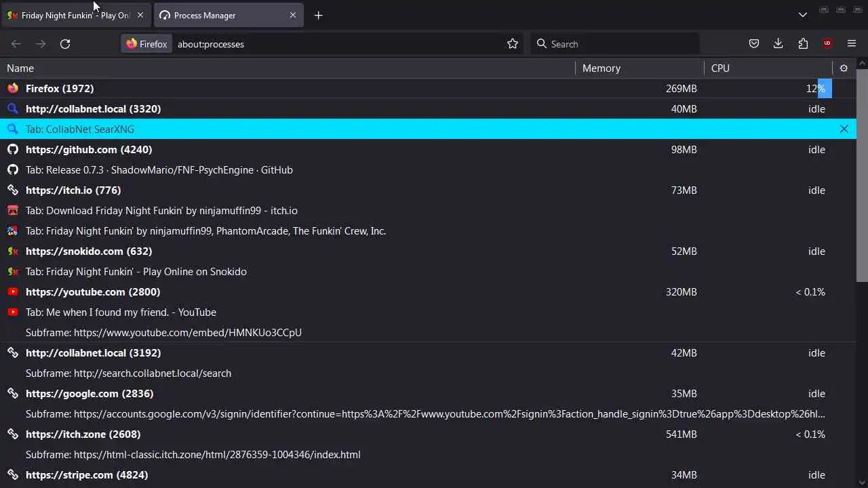Screen dimensions: 868x488
Task: Click the 12% CPU value for Firefox
Action: [815, 88]
